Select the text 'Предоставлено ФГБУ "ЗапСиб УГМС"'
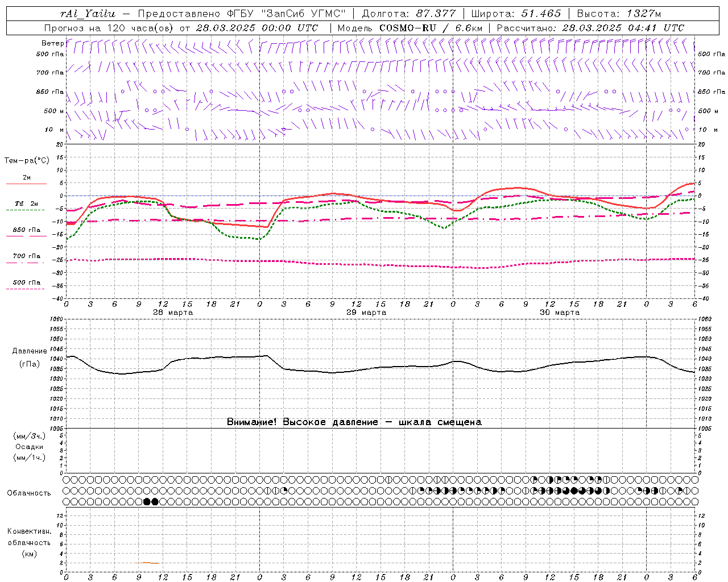This screenshot has height=582, width=728. pos(242,14)
